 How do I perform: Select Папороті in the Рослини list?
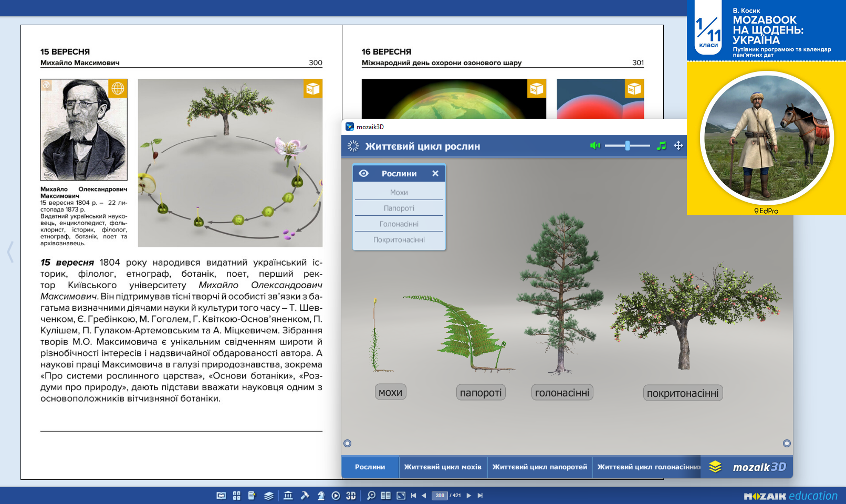point(399,208)
